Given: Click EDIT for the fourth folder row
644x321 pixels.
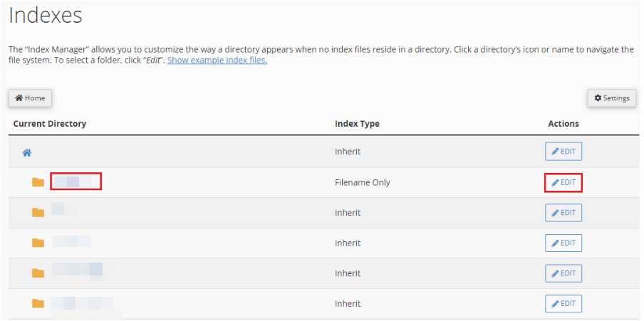Looking at the screenshot, I should 563,273.
